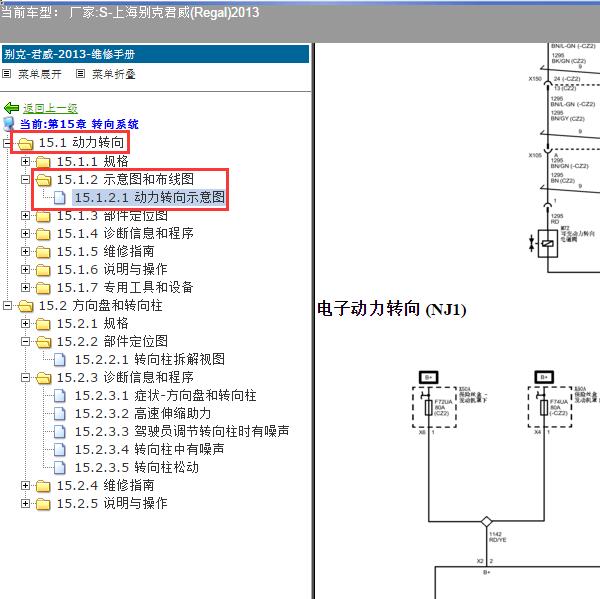The width and height of the screenshot is (600, 599).
Task: Click folder icon for 15.1.5 维修指南
Action: [43, 252]
